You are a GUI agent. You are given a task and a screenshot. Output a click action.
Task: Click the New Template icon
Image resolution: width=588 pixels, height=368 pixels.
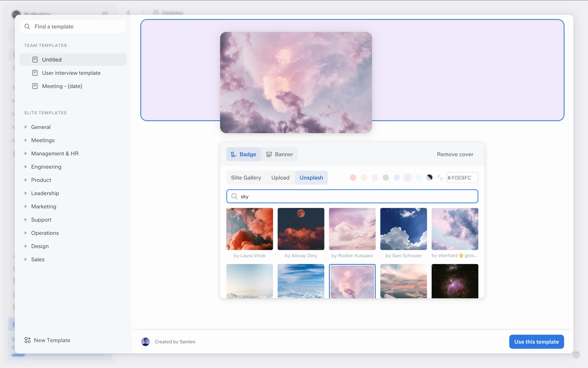click(28, 340)
